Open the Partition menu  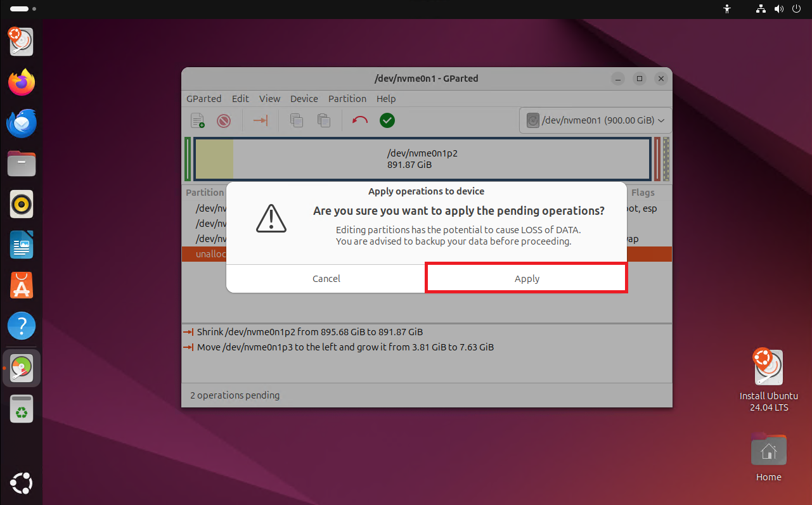[347, 99]
